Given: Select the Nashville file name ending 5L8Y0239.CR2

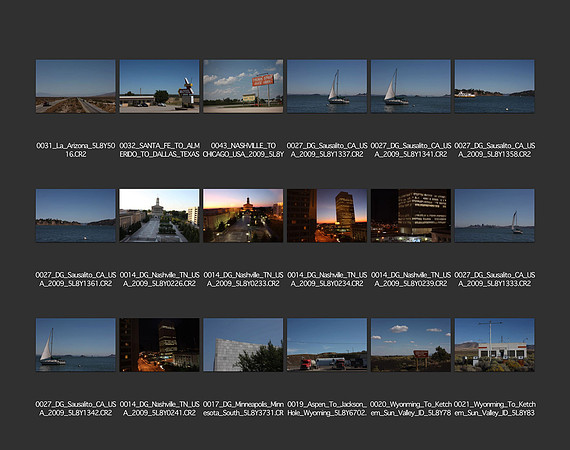Looking at the screenshot, I should tap(411, 279).
